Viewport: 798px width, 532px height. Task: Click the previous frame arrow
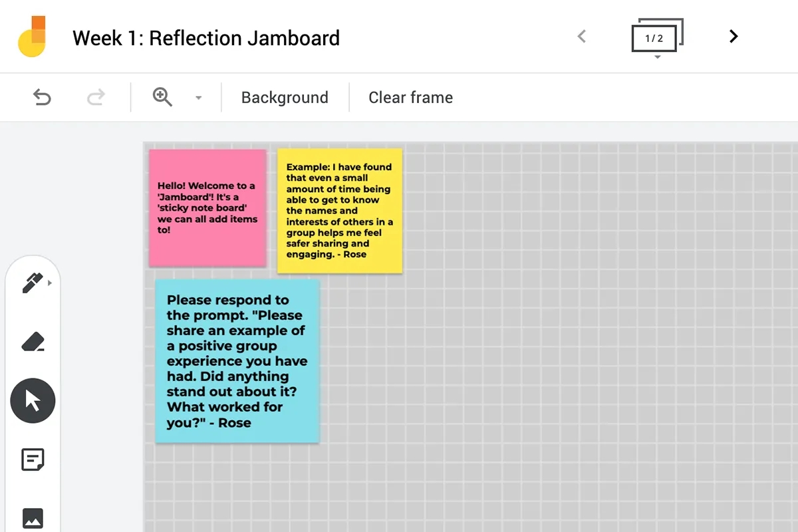click(x=581, y=37)
